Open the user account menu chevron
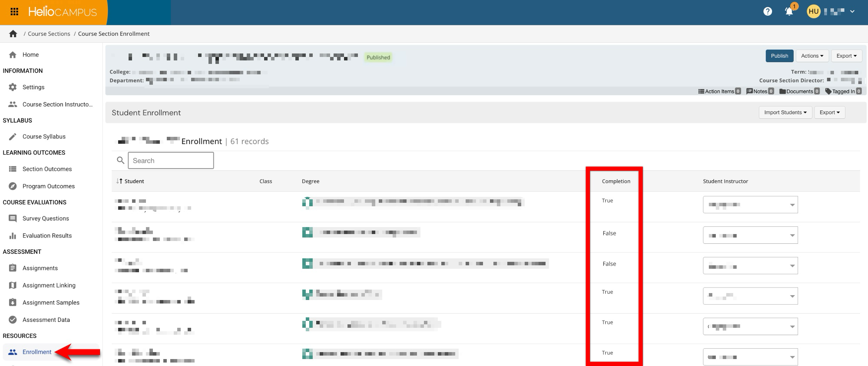Viewport: 868px width, 366px height. [x=852, y=11]
